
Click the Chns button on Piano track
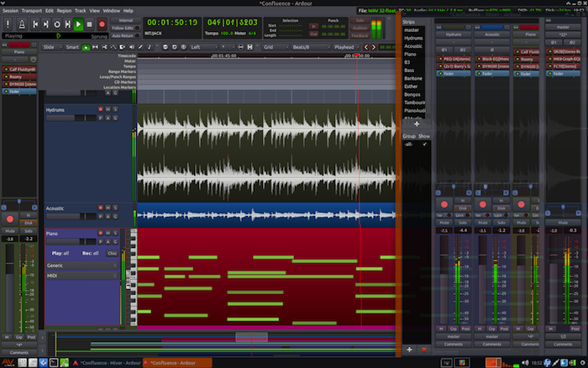point(112,253)
